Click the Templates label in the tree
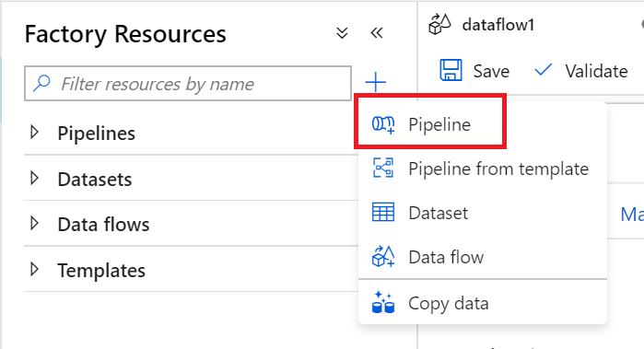The image size is (644, 349). [101, 271]
